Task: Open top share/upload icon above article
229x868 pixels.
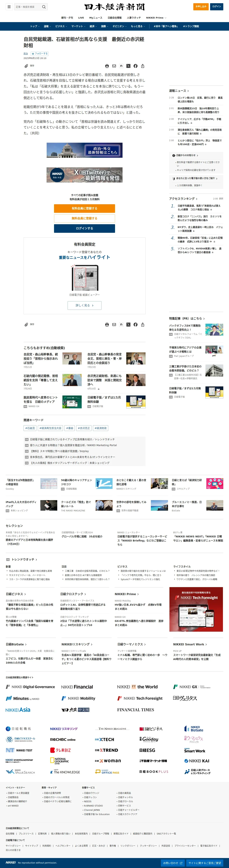Action: click(143, 66)
